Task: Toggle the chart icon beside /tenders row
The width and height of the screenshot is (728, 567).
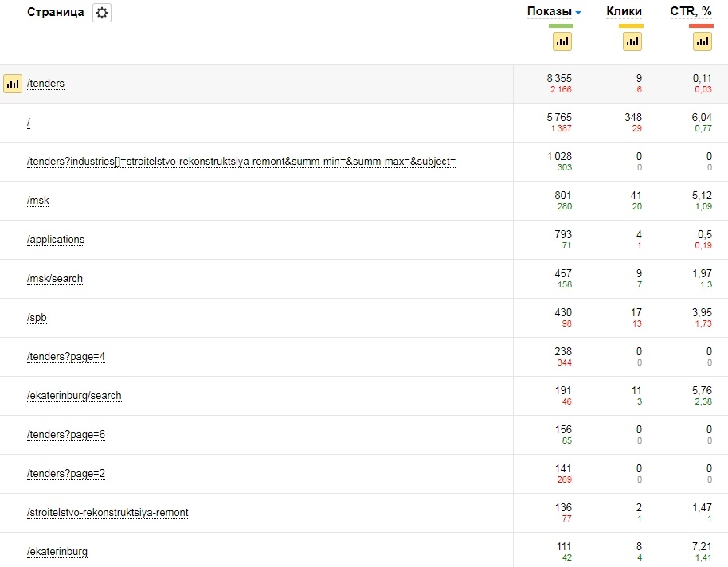Action: click(12, 83)
